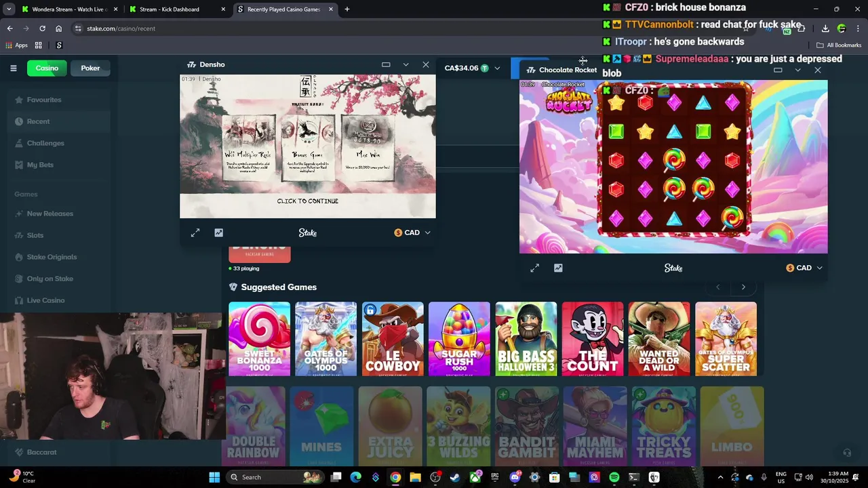Open File Explorer from the taskbar
The image size is (868, 488).
click(415, 477)
